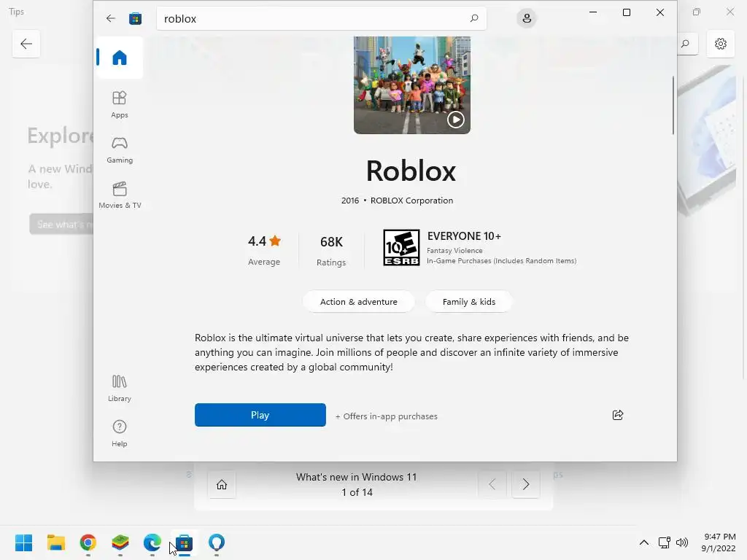Click the Tips window search icon
This screenshot has height=560, width=747.
pos(685,44)
